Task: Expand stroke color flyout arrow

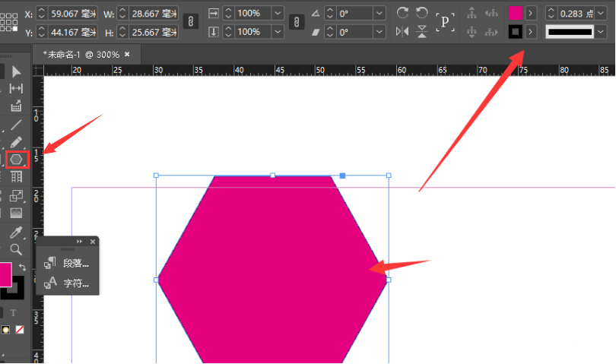Action: 531,31
